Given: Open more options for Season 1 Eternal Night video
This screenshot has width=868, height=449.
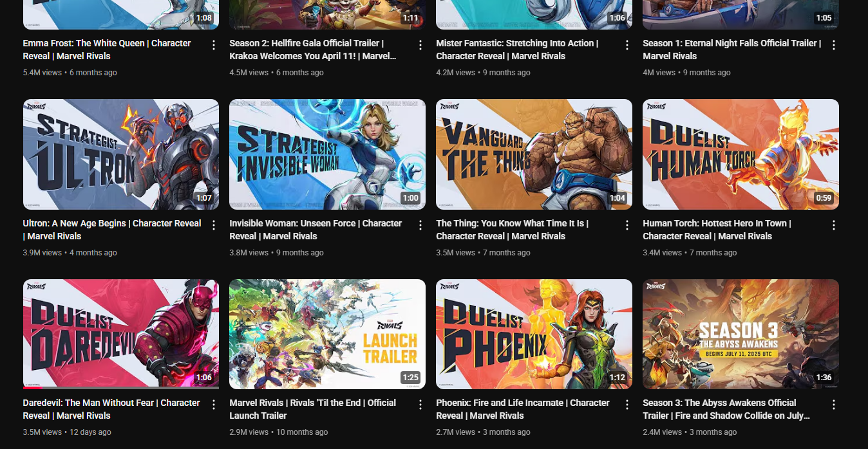Looking at the screenshot, I should tap(834, 45).
